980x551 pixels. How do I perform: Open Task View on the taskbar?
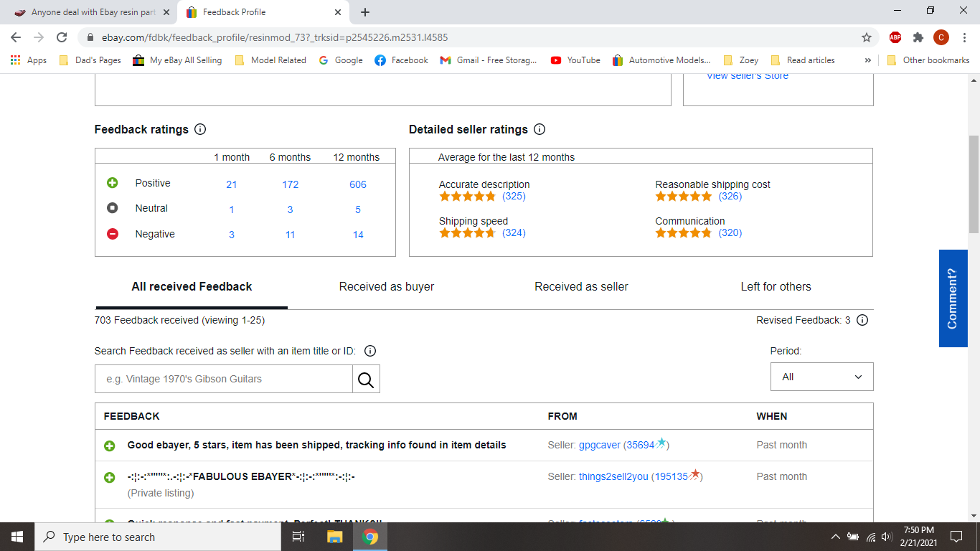click(x=298, y=537)
